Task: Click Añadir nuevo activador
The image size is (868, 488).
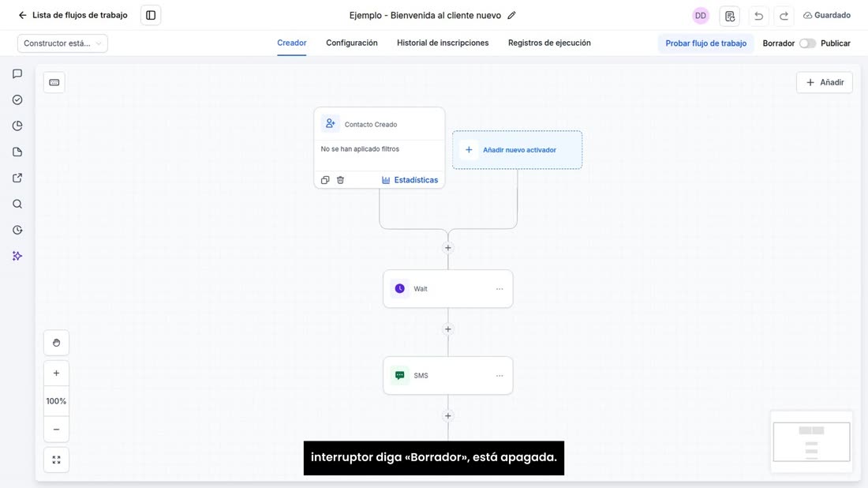Action: tap(517, 150)
